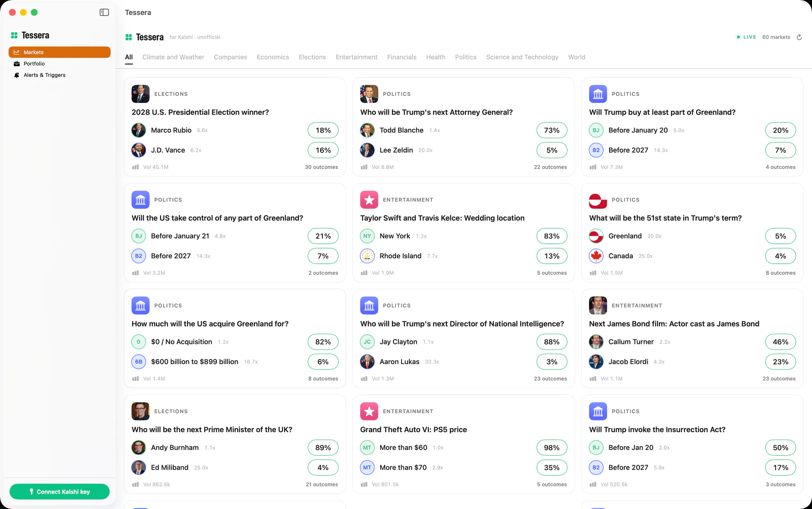Click More than $70 35% button
812x509 pixels.
552,468
